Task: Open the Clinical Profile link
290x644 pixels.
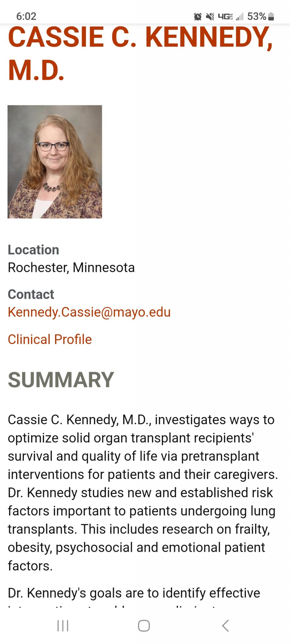Action: coord(50,339)
